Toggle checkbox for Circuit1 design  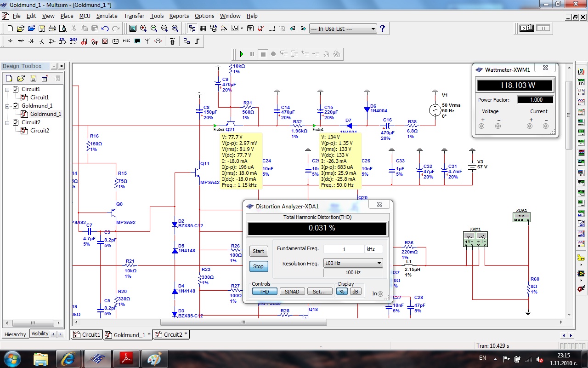pyautogui.click(x=16, y=89)
